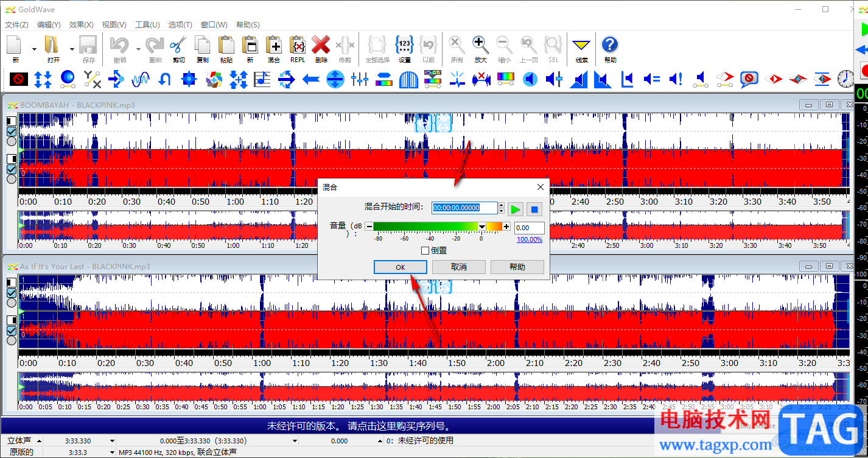Click the blue left arrow effect icon
The width and height of the screenshot is (868, 458).
coord(311,79)
